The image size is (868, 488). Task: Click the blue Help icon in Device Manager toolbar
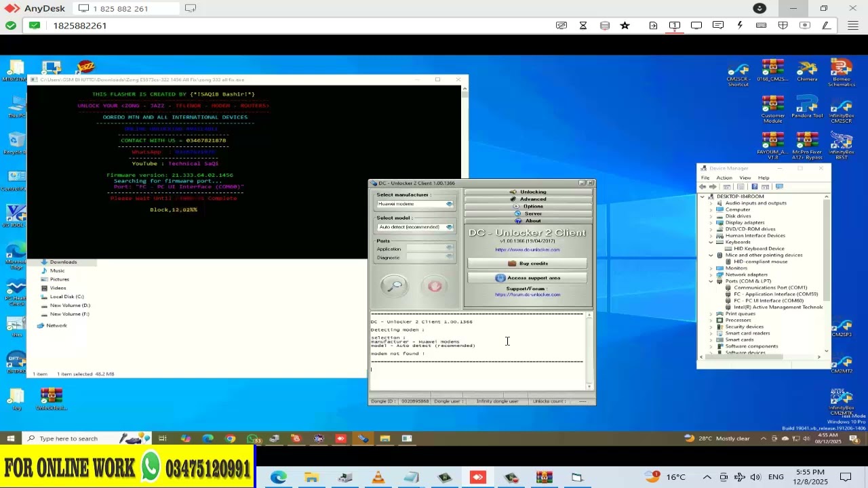(754, 187)
